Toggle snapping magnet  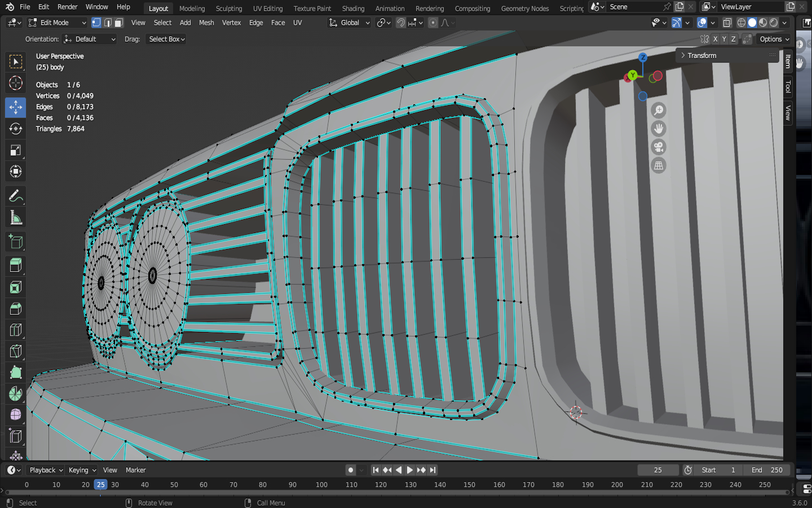point(401,23)
